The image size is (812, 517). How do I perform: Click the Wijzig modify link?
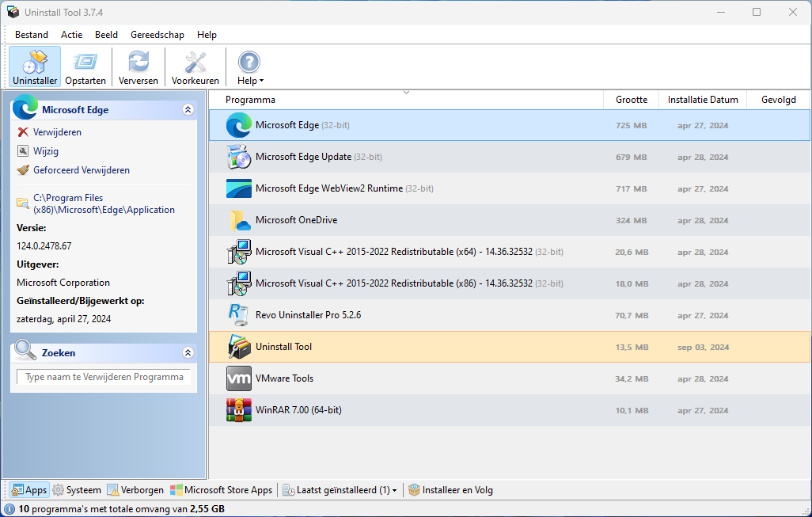pos(46,151)
